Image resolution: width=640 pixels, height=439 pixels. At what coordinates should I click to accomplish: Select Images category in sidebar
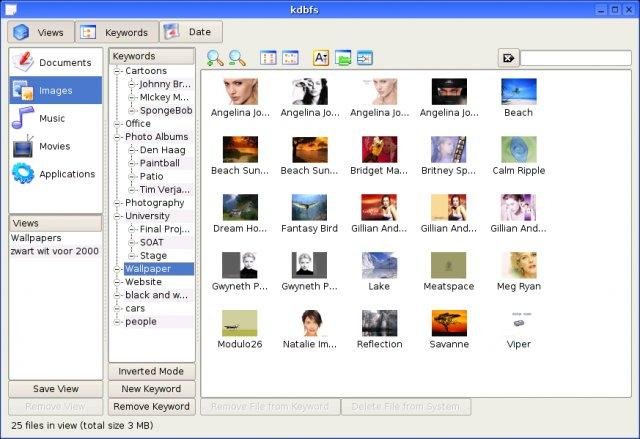click(x=56, y=90)
